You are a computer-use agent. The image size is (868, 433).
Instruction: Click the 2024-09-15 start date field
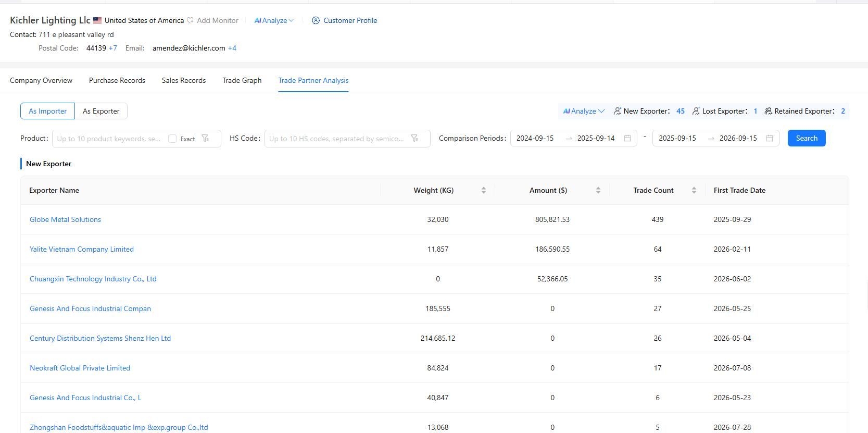[x=535, y=138]
